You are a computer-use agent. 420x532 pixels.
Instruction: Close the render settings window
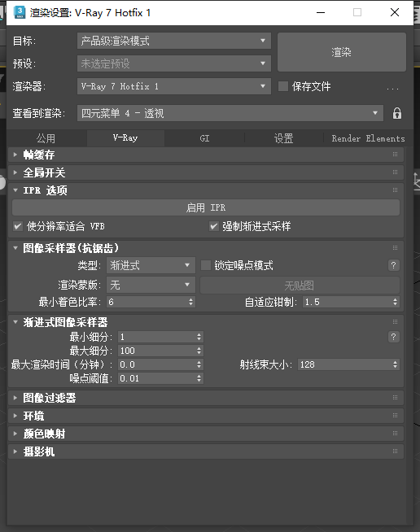click(395, 12)
